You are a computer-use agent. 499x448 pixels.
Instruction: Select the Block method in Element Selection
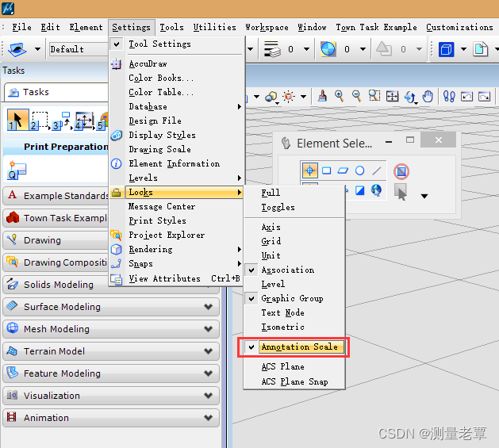point(327,170)
